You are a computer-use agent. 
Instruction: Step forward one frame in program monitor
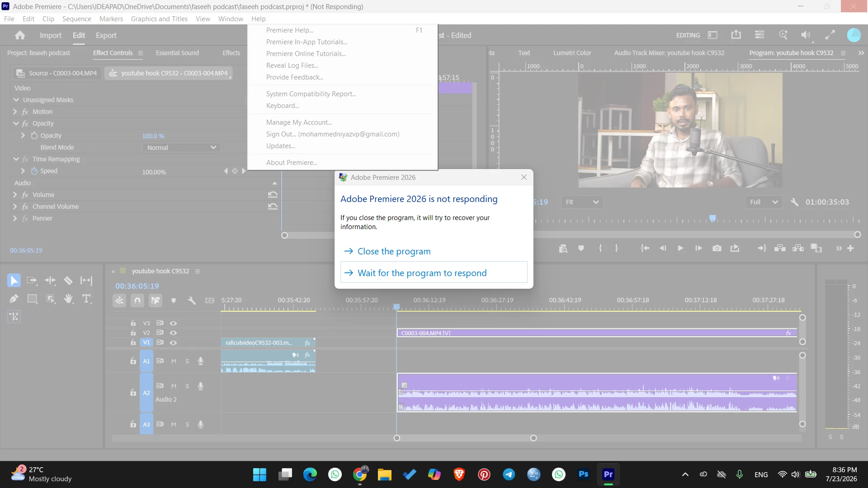click(698, 248)
